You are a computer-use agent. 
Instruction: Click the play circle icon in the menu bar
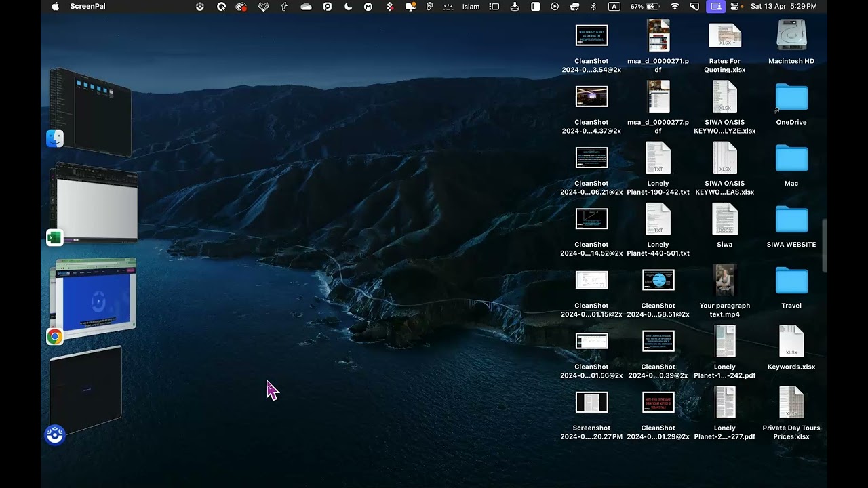point(555,6)
